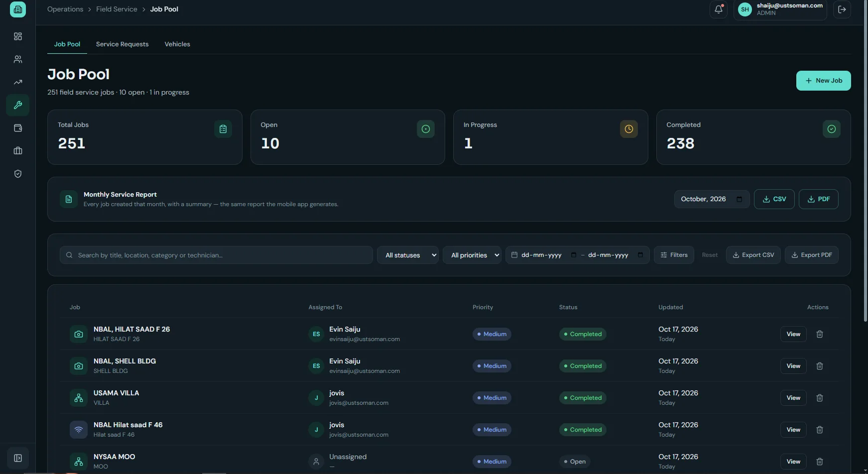Open the shield check icon in sidebar
Viewport: 868px width, 474px height.
pyautogui.click(x=18, y=174)
